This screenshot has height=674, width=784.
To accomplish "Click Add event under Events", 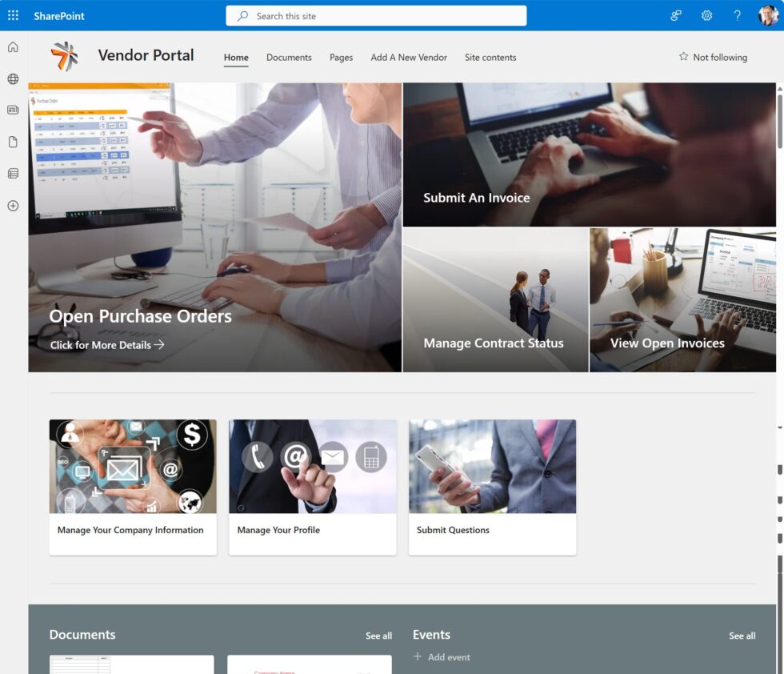I will (x=442, y=656).
